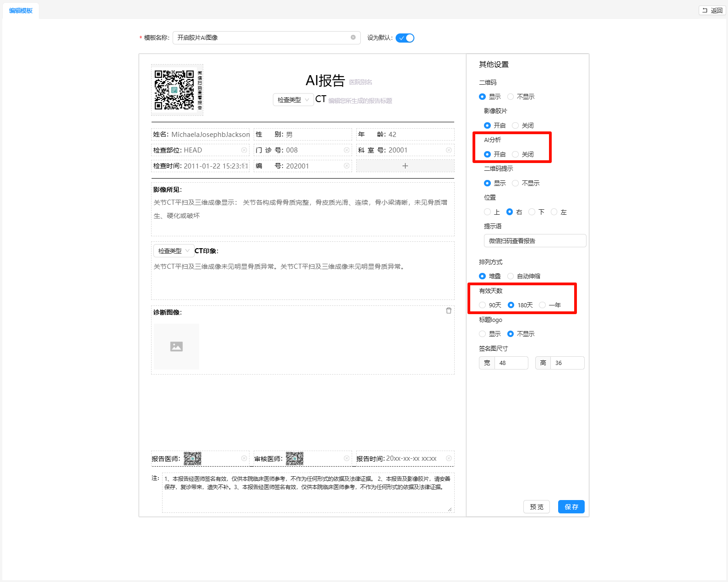Expand 检查类型 dropdown beside CT印象
Viewport: 728px width, 582px height.
click(x=174, y=251)
